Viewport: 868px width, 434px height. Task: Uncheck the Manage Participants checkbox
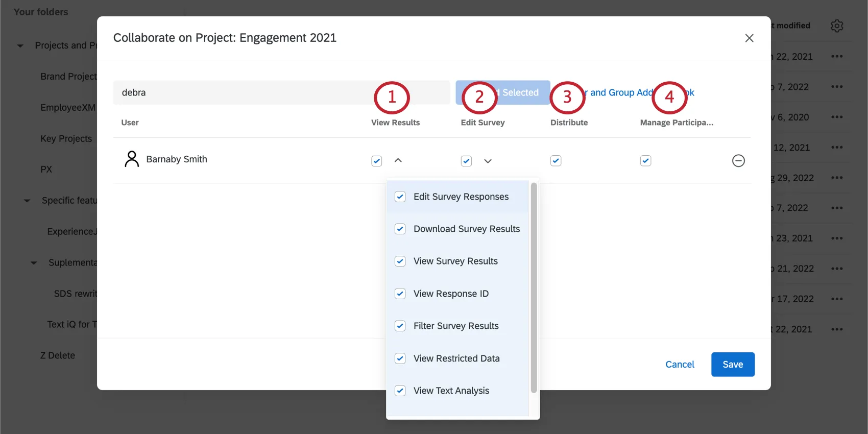pyautogui.click(x=645, y=161)
